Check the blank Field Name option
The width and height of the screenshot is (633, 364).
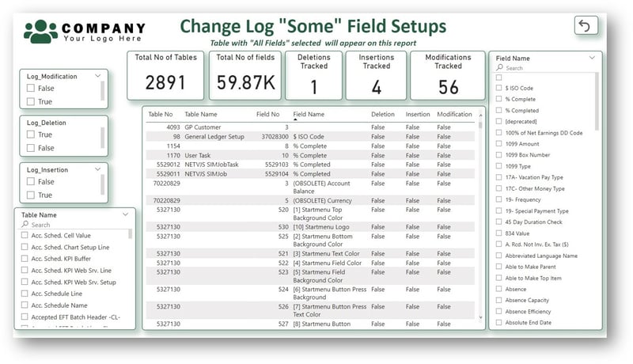click(499, 77)
